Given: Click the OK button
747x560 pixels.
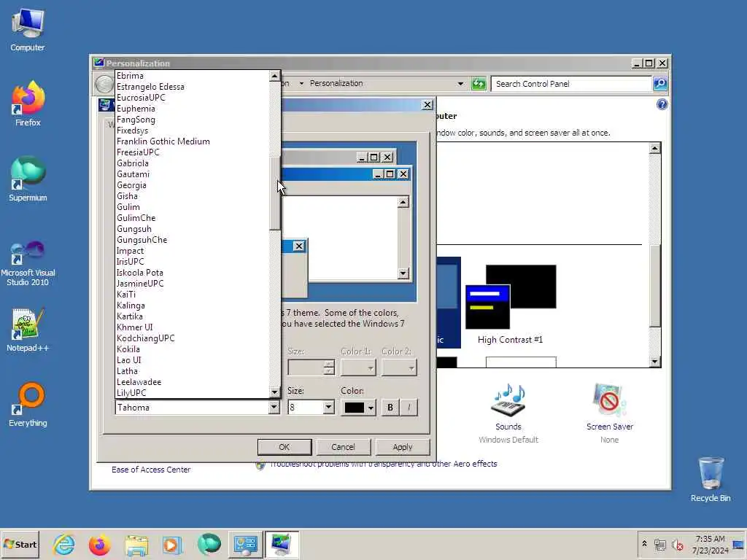Looking at the screenshot, I should click(x=285, y=447).
